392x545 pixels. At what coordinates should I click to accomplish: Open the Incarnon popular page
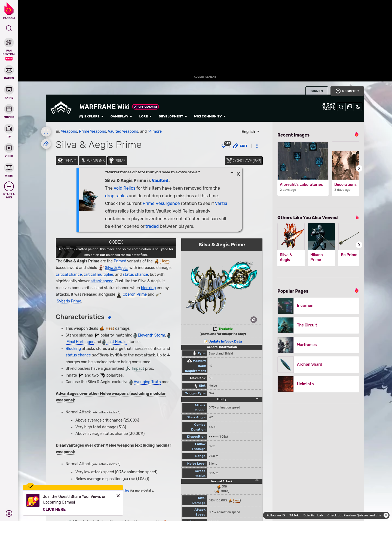pos(318,306)
